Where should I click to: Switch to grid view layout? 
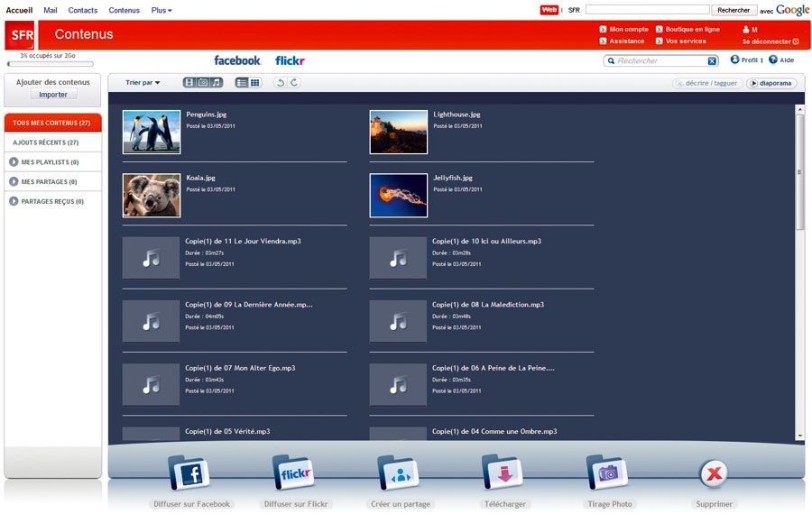(255, 82)
